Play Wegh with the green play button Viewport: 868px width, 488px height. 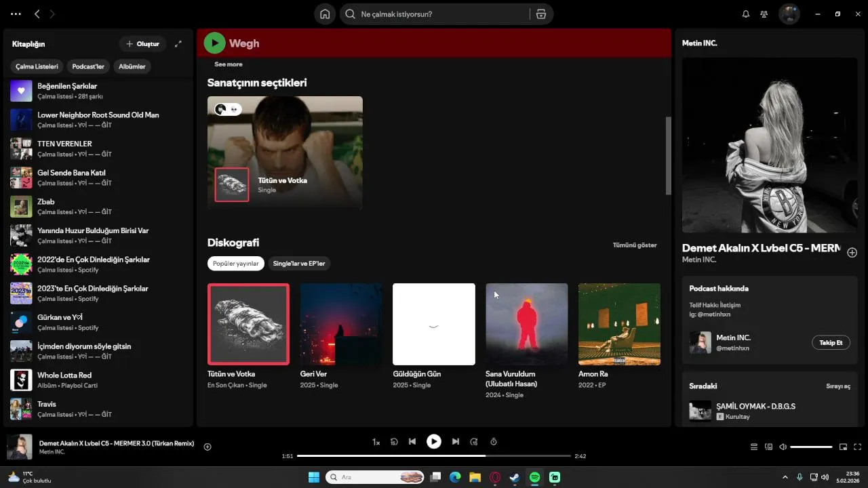(x=214, y=43)
